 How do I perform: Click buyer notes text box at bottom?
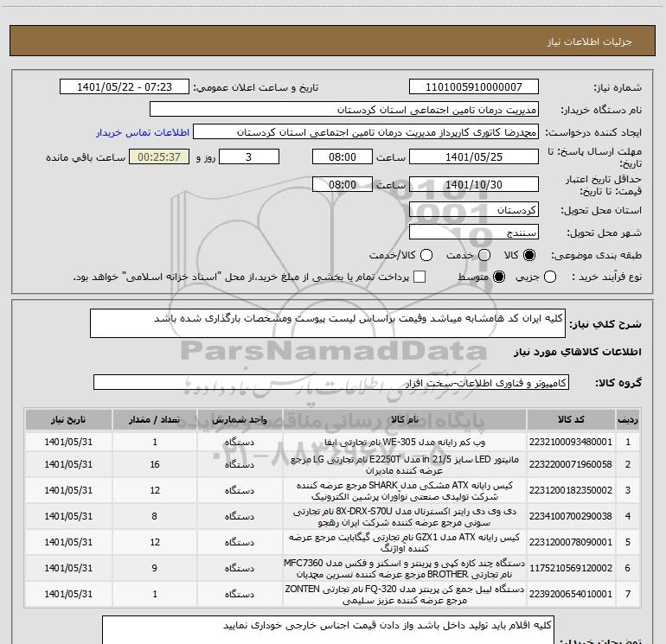point(328,630)
